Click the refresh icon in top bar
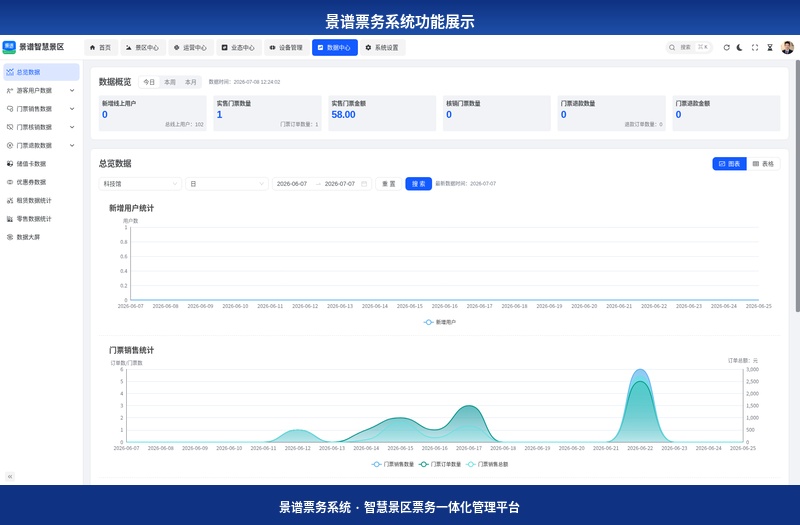The image size is (800, 525). tap(726, 47)
